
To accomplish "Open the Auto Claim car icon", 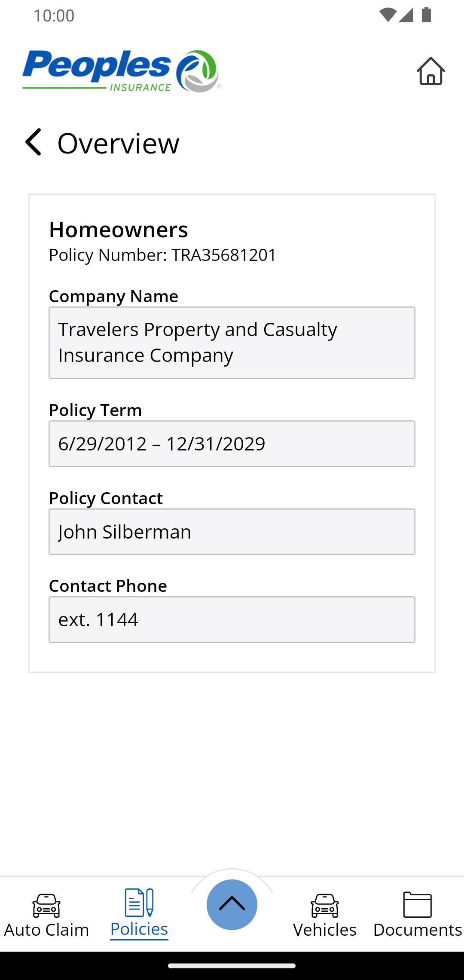I will pos(46,905).
